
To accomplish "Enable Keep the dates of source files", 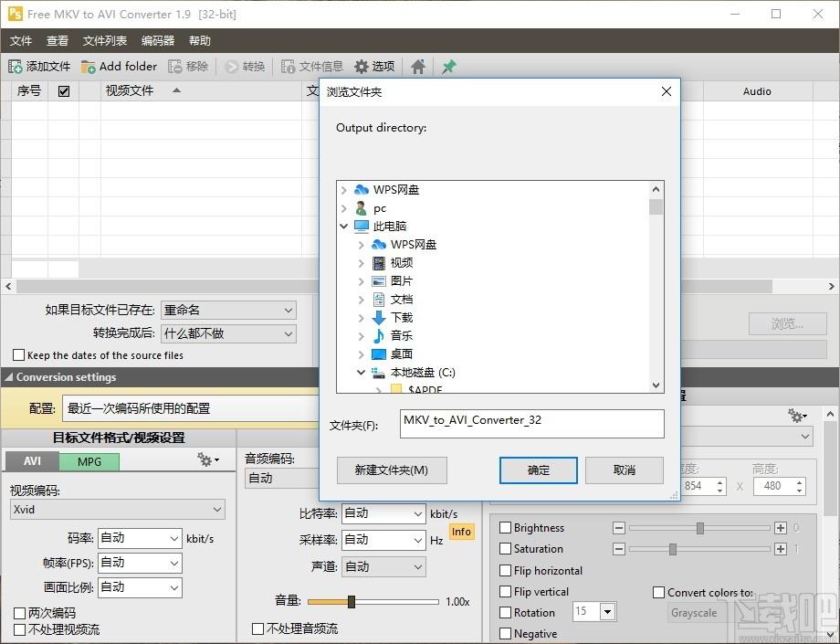I will (19, 354).
